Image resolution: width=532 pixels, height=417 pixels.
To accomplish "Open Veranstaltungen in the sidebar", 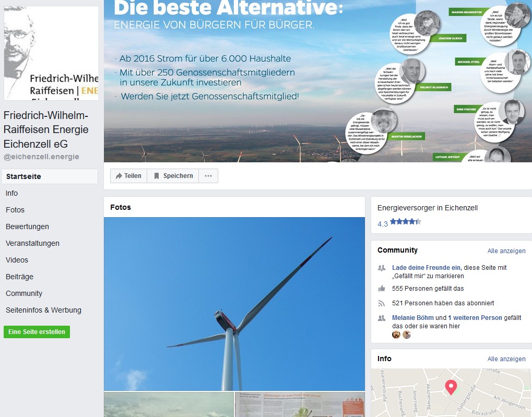I will point(32,243).
